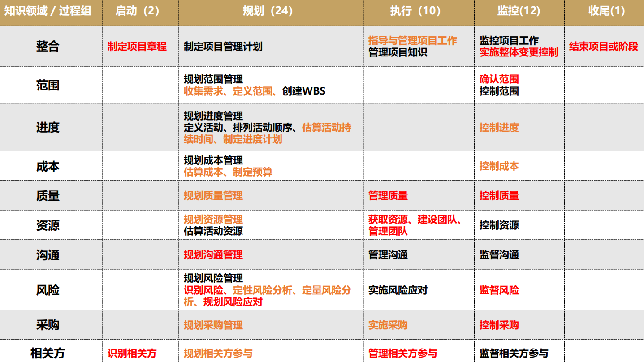Select the red text '实施整体变更控制'
The image size is (644, 362).
pyautogui.click(x=519, y=52)
